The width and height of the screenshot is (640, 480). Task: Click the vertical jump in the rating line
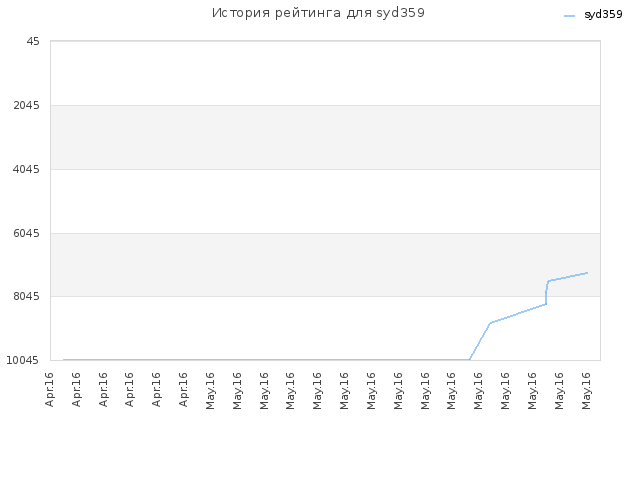546,294
